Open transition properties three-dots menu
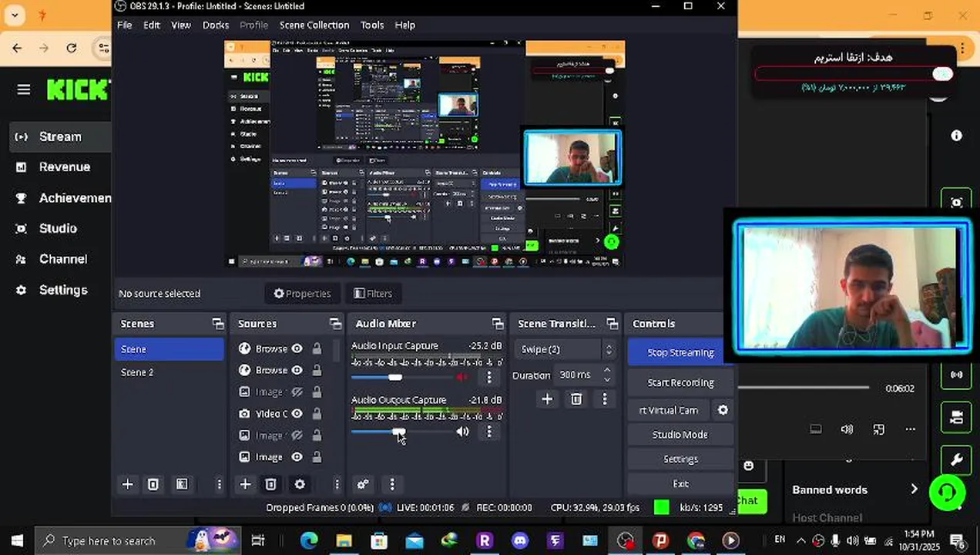The height and width of the screenshot is (555, 980). [605, 399]
